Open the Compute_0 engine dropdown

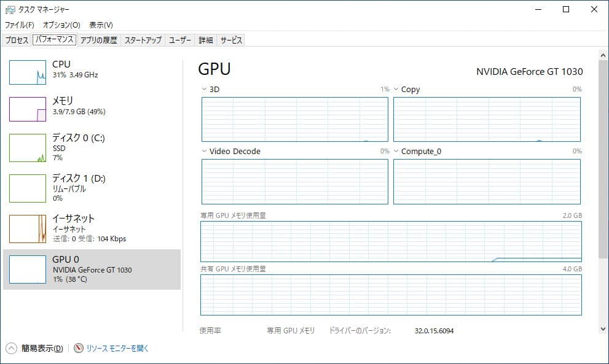(396, 151)
